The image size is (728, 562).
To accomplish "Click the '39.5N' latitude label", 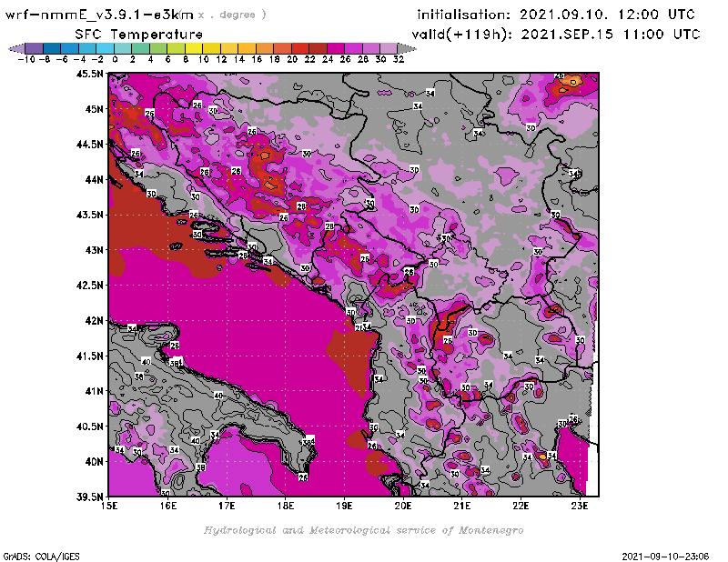I will (x=89, y=497).
